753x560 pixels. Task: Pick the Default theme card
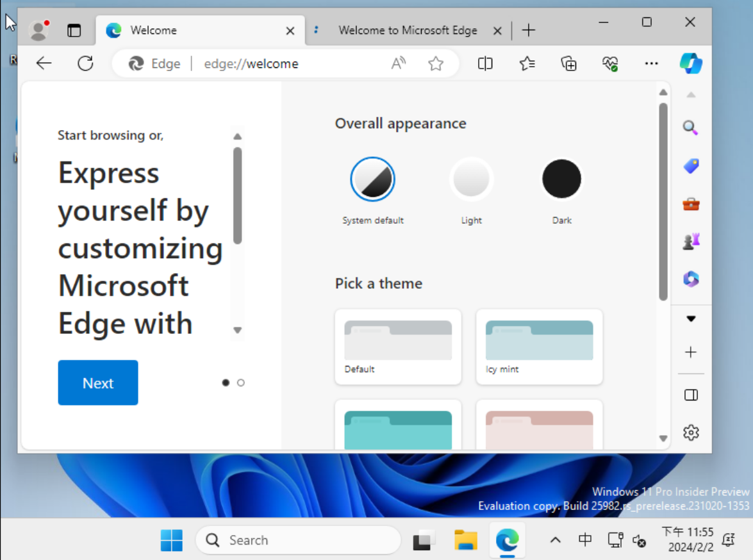point(398,347)
